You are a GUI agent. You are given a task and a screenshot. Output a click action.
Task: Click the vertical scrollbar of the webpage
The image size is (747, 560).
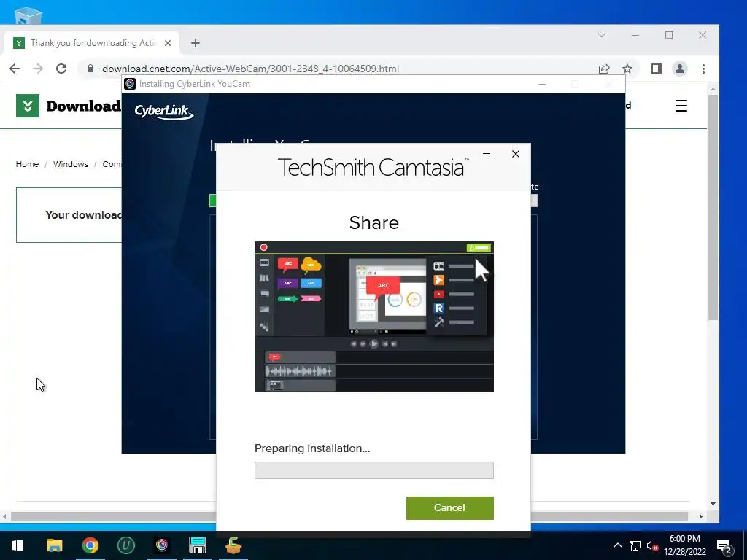tap(713, 207)
